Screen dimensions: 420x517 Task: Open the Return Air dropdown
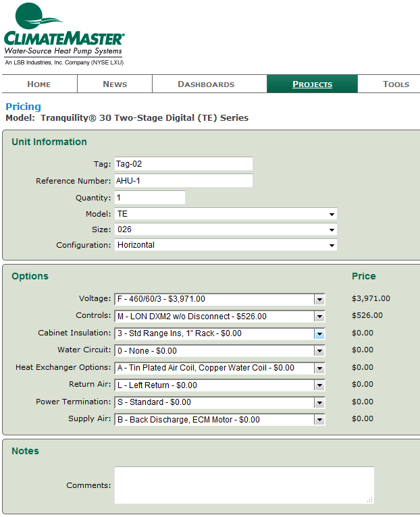coord(219,385)
